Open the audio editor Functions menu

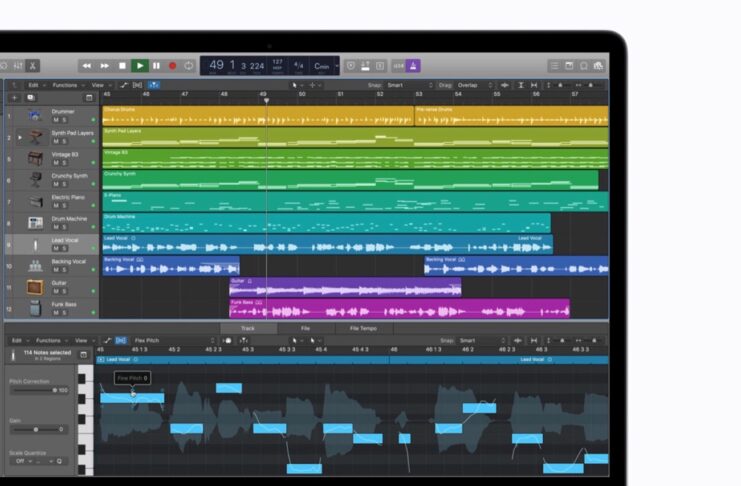pyautogui.click(x=52, y=340)
